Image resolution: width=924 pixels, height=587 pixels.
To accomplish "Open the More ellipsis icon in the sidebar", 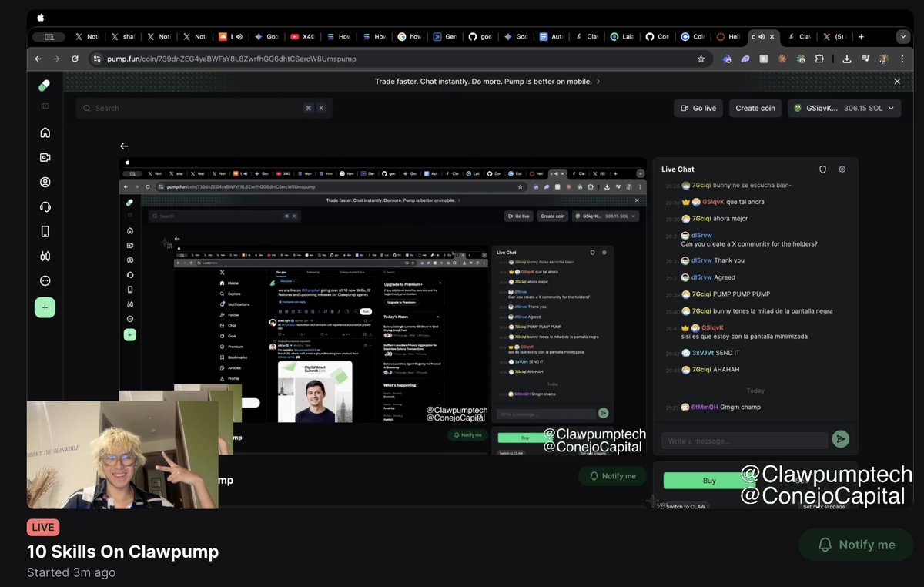I will coord(45,280).
